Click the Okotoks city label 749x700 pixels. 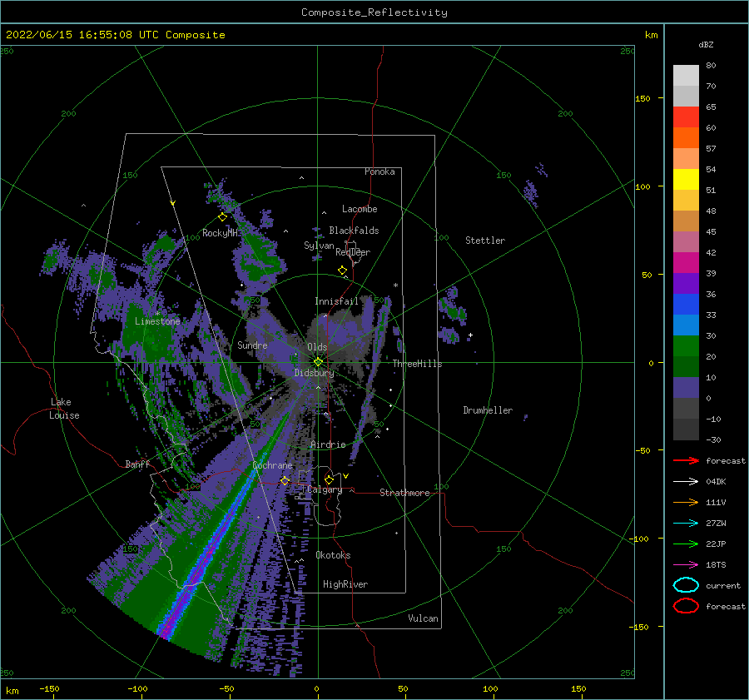[333, 555]
